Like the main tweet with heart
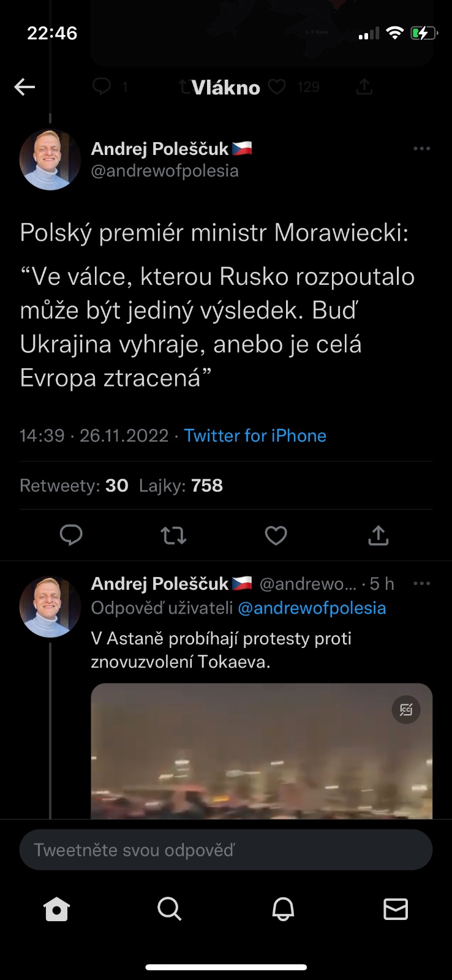The width and height of the screenshot is (452, 980). click(x=276, y=536)
